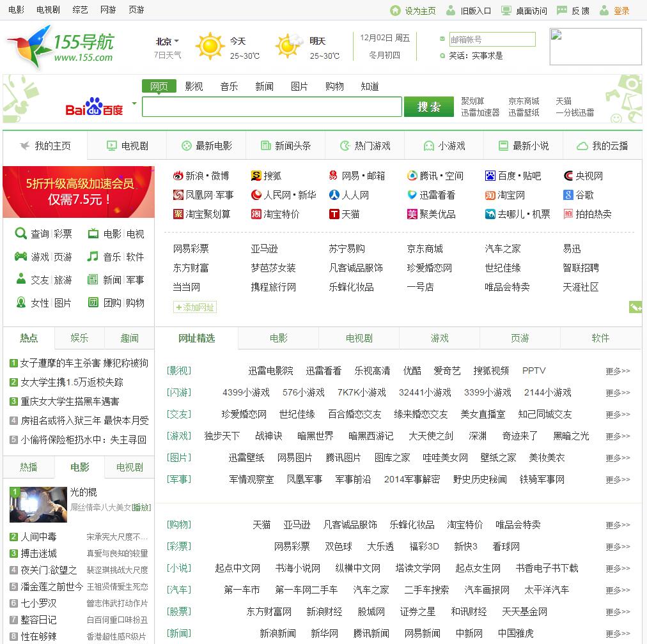Open 起点中文网 in the 小说 row

(237, 568)
